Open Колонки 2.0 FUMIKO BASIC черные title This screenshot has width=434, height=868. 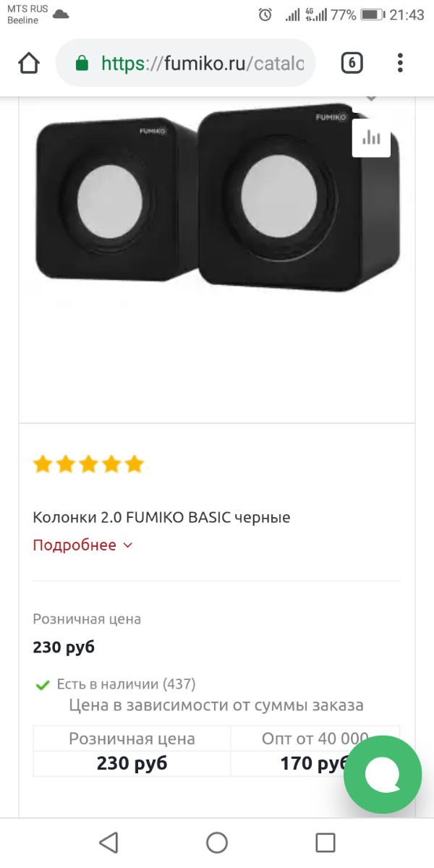tap(161, 517)
